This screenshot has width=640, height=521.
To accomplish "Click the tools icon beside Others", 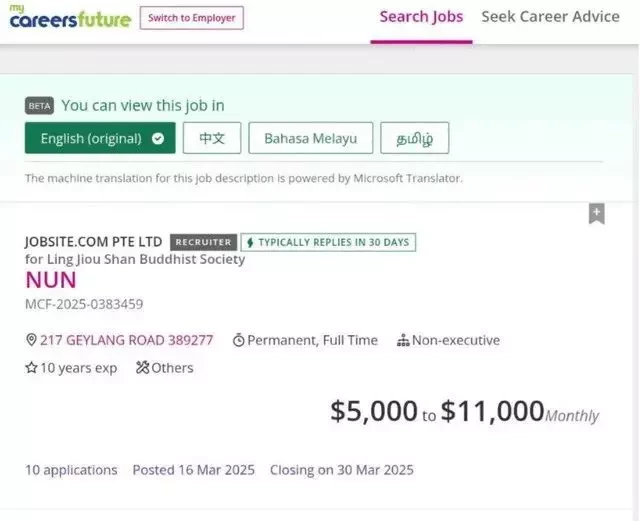I will point(142,367).
